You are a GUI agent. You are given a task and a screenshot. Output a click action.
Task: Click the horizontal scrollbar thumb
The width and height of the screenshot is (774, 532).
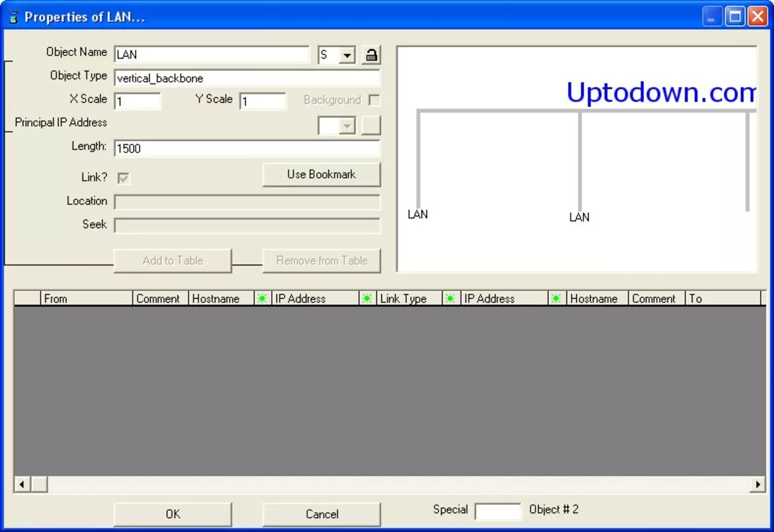click(39, 485)
